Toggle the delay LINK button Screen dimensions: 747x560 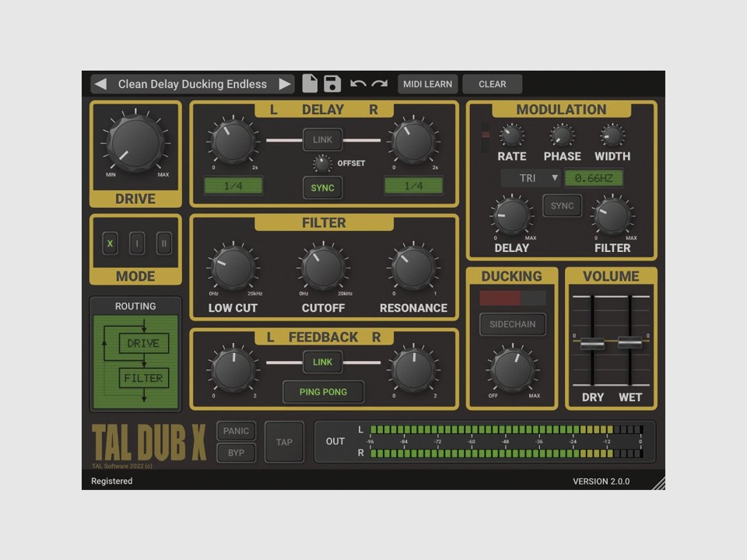322,139
